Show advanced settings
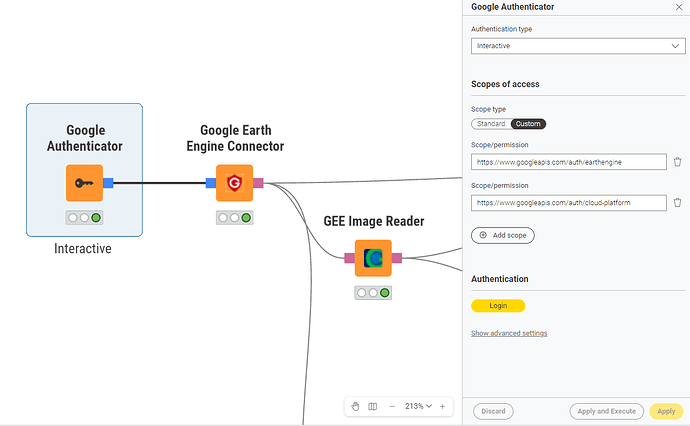The height and width of the screenshot is (426, 690). 509,333
